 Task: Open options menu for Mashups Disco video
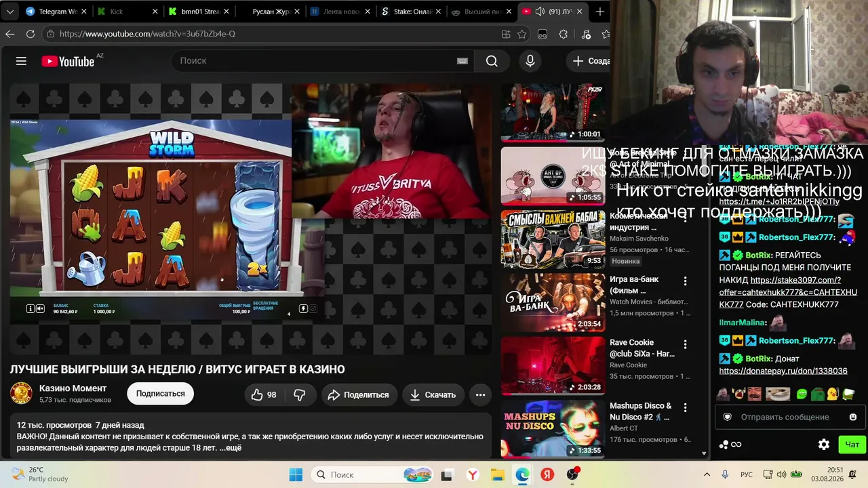[685, 407]
